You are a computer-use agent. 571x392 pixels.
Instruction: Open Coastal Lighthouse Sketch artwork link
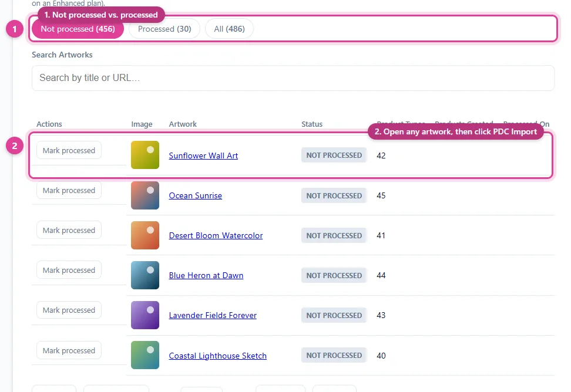coord(218,356)
